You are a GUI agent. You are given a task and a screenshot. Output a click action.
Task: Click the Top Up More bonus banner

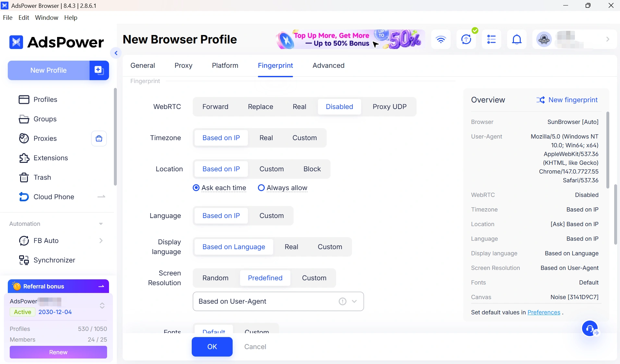(x=350, y=39)
